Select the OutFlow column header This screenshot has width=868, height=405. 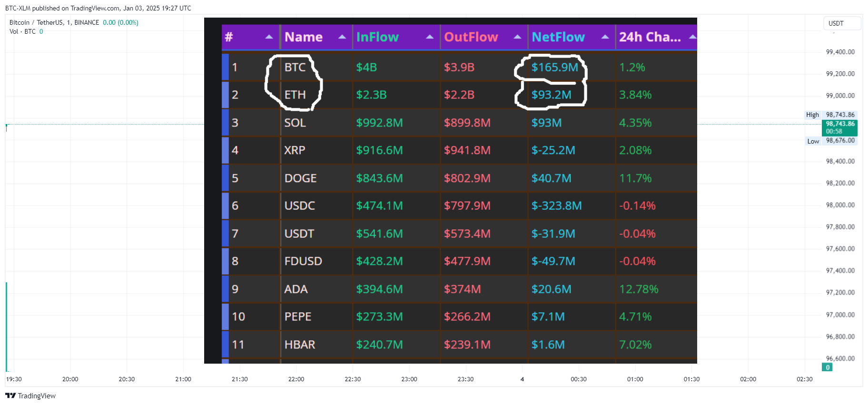(471, 37)
